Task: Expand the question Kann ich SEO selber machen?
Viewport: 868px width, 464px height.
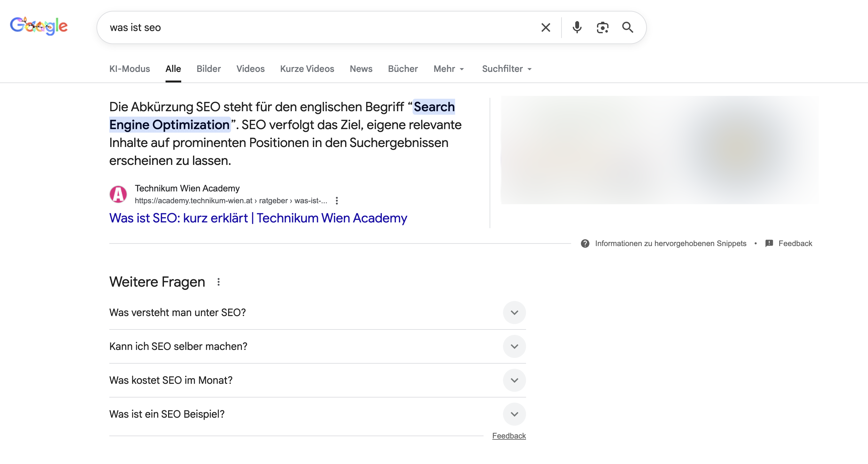Action: [x=514, y=346]
